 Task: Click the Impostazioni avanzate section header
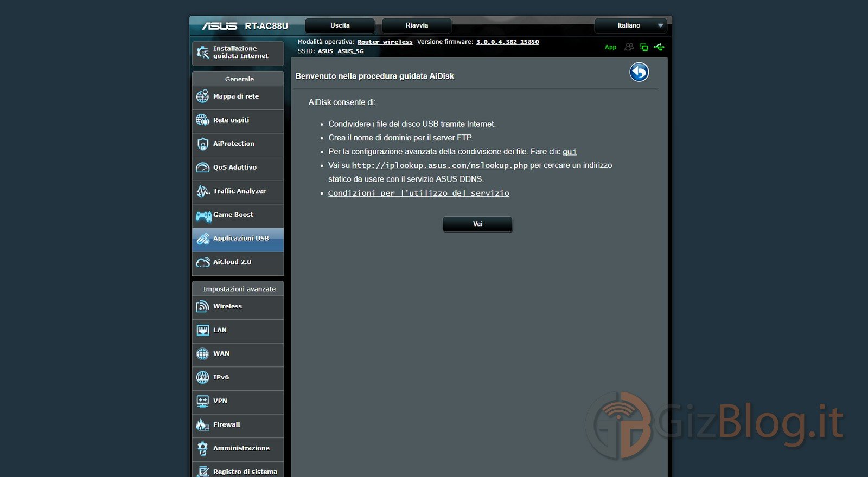coord(239,289)
